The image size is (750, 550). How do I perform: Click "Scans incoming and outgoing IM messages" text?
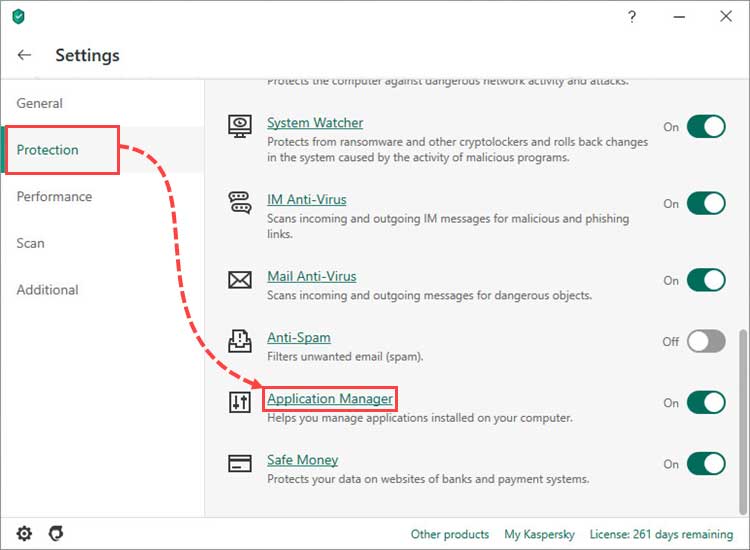pos(448,226)
